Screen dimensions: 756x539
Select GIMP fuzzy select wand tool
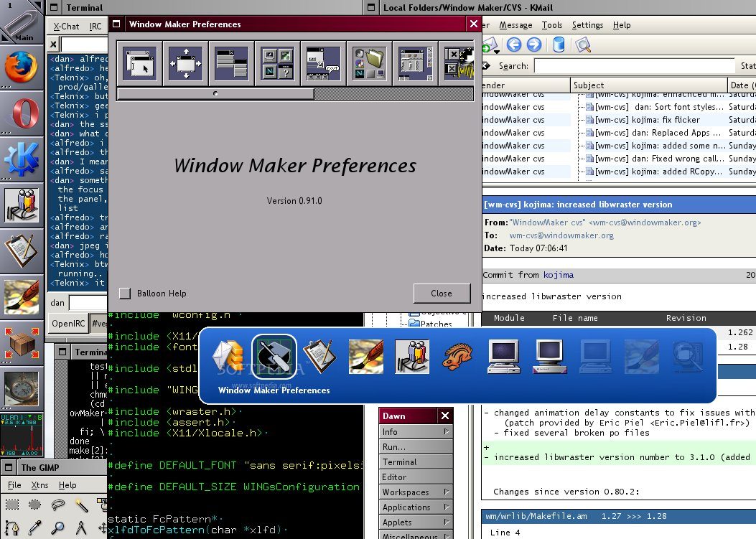[x=81, y=505]
